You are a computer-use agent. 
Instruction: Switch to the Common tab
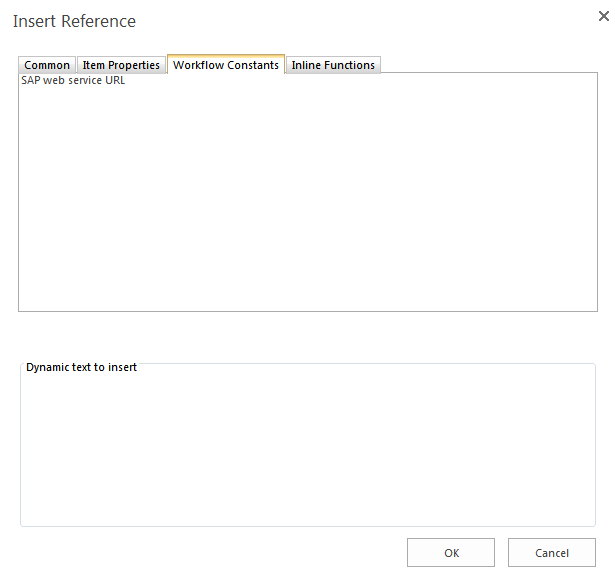tap(47, 65)
